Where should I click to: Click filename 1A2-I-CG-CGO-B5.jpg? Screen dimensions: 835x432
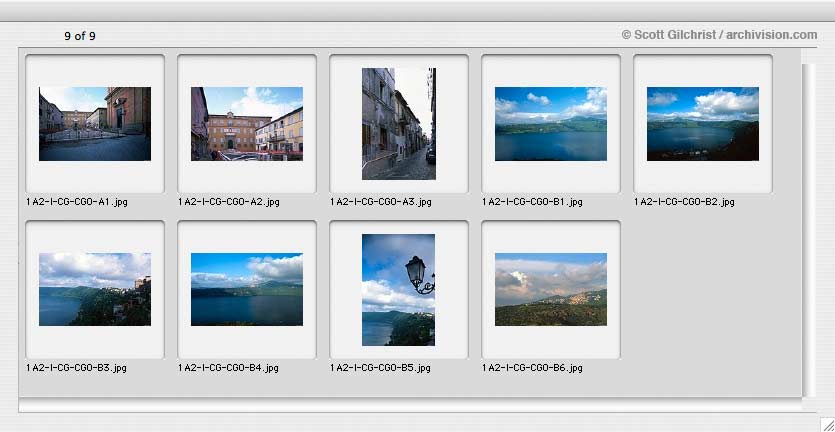pyautogui.click(x=381, y=368)
